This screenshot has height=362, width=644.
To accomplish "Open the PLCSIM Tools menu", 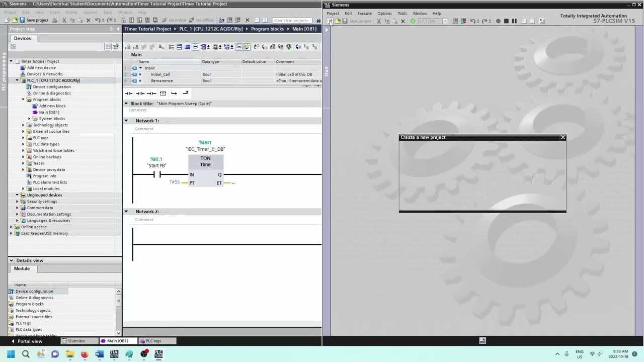I will (x=402, y=14).
